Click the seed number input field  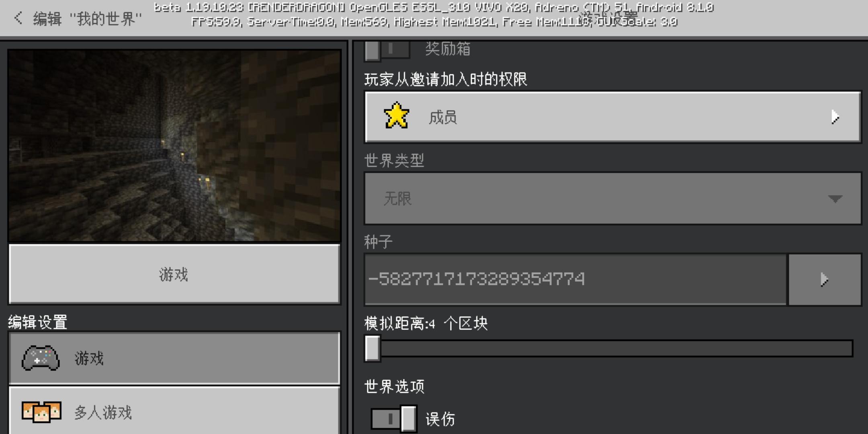point(575,279)
